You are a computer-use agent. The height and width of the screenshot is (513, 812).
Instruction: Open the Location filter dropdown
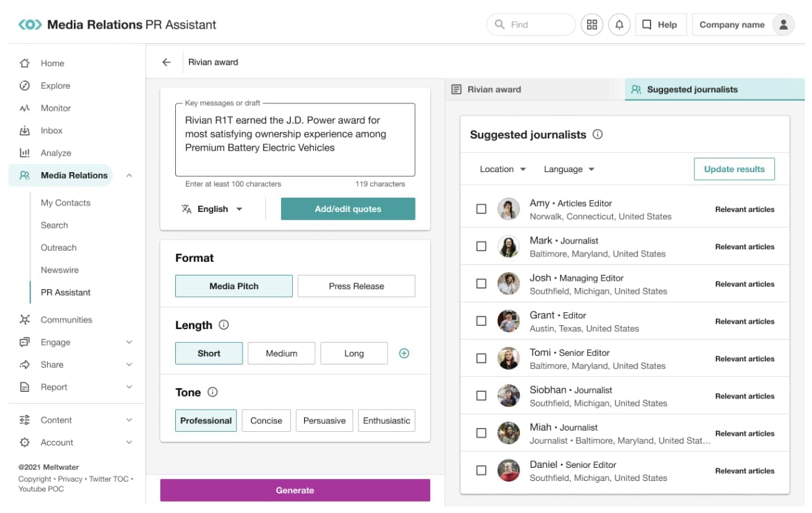(502, 169)
